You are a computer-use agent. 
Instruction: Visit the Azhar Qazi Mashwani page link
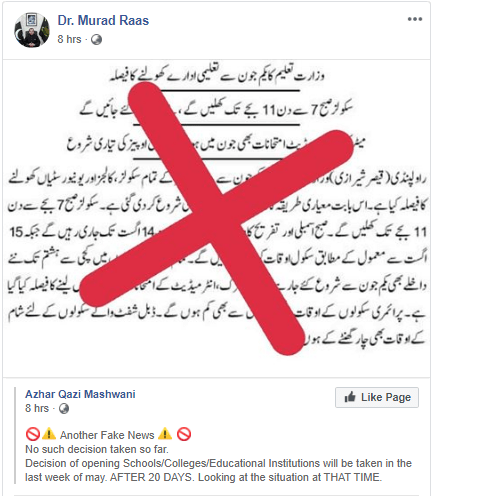coord(80,394)
